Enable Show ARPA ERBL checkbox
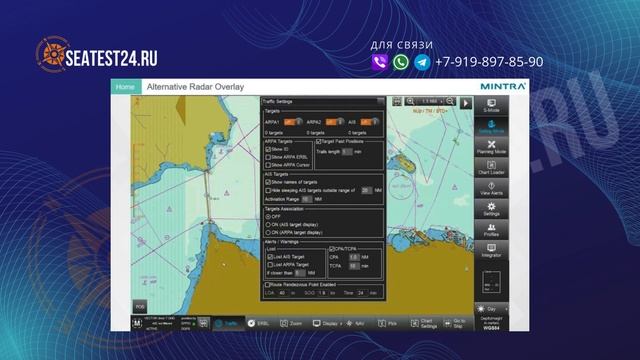640x360 pixels. [x=268, y=157]
